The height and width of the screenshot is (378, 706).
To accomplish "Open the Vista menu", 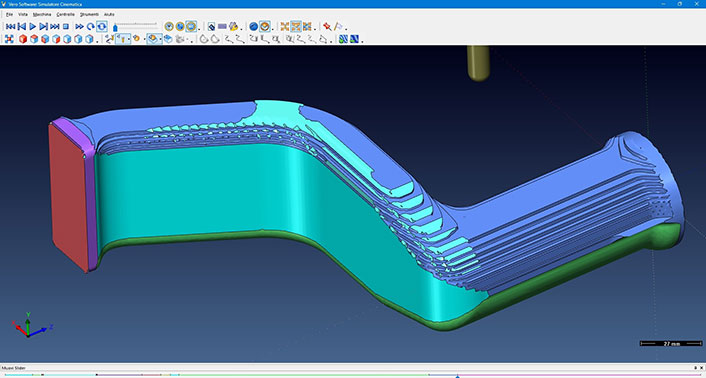I will tap(23, 14).
